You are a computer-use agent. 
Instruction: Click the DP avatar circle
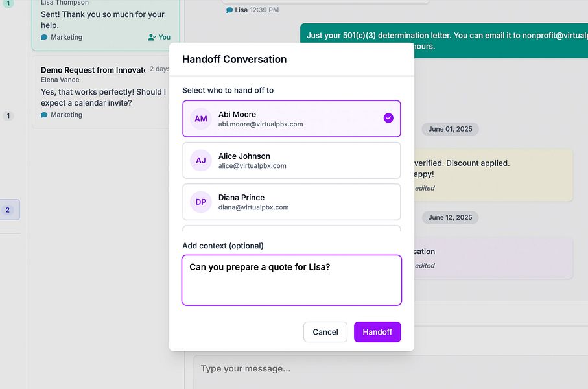point(201,202)
